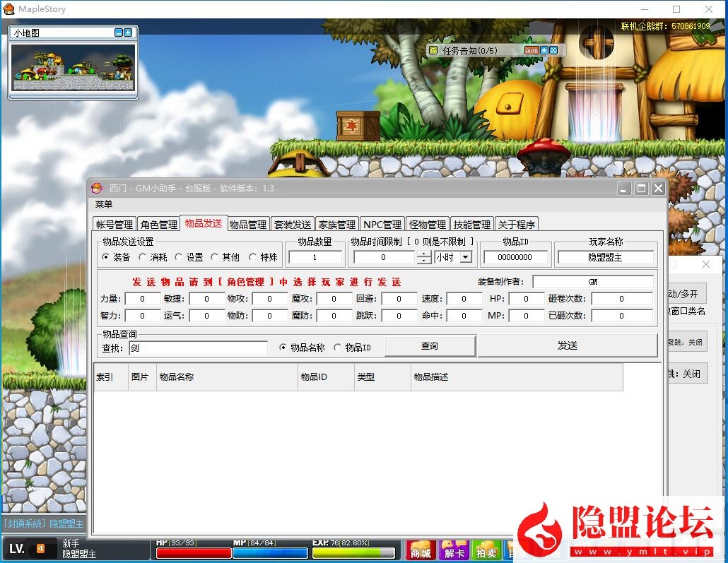728x563 pixels.
Task: Expand the minimap with its plus icon
Action: 128,32
